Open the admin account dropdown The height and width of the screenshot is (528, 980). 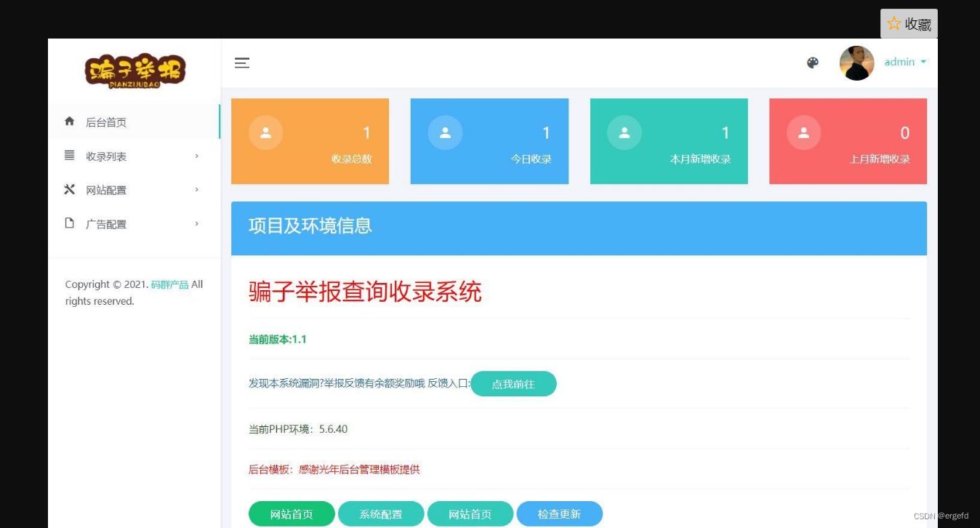(x=904, y=62)
